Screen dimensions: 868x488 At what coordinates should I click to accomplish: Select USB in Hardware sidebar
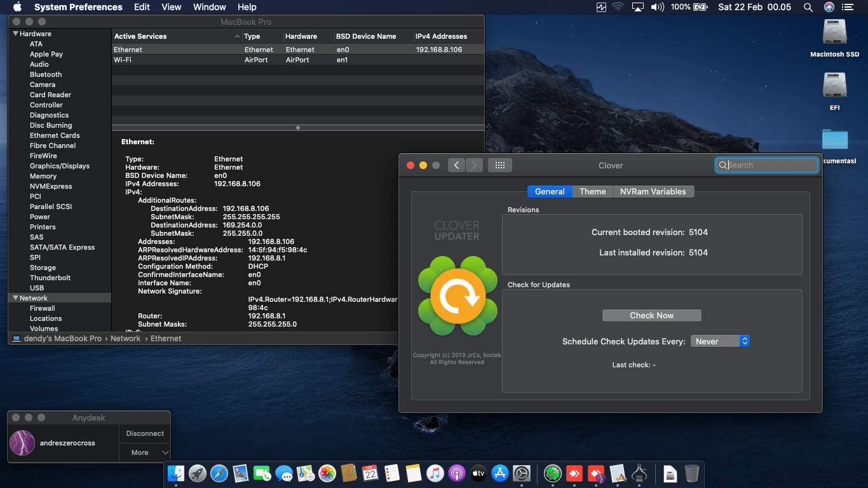click(x=37, y=288)
